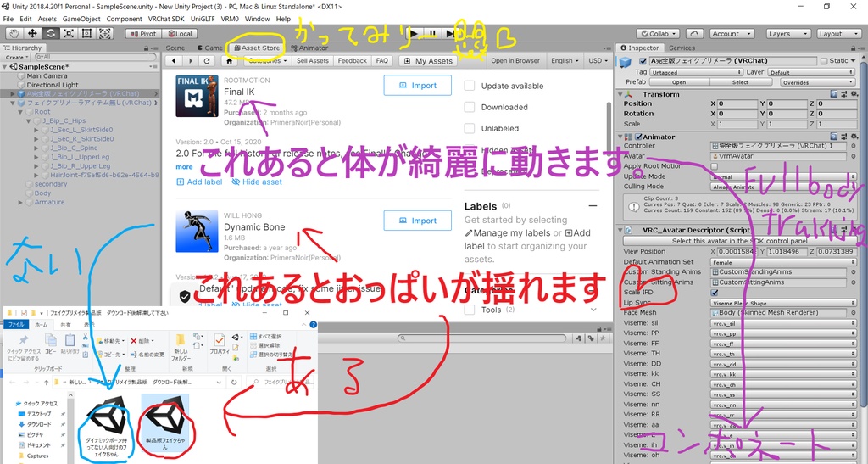Click the Hierarchy lock icon
The height and width of the screenshot is (464, 868).
pos(145,48)
